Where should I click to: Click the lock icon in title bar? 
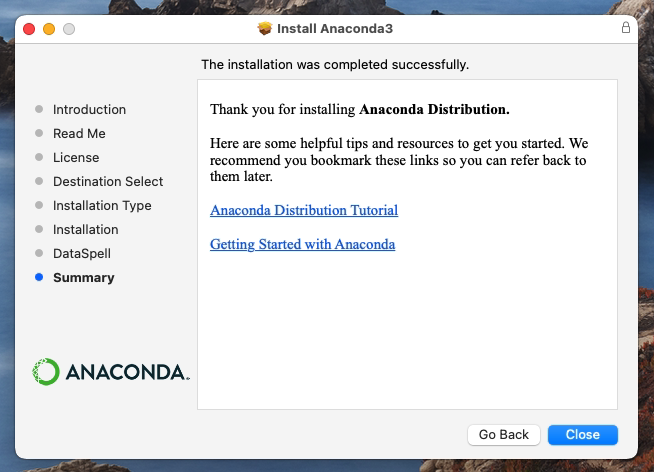tap(626, 28)
